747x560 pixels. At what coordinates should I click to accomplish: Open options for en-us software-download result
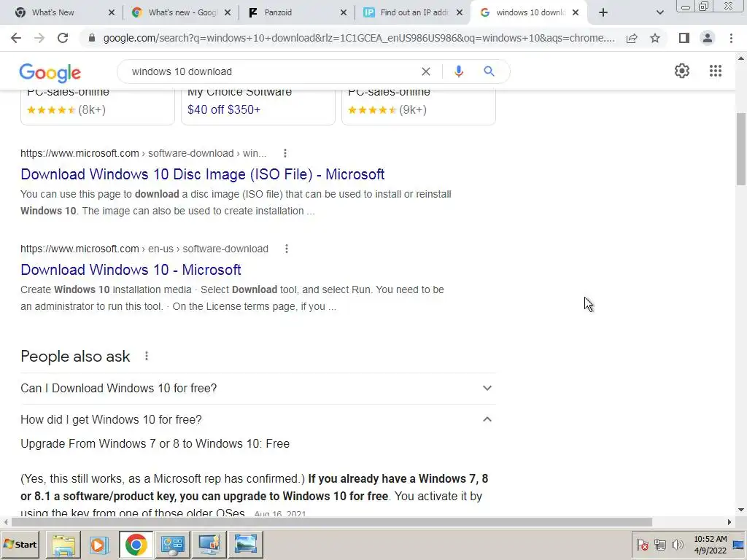pos(286,249)
